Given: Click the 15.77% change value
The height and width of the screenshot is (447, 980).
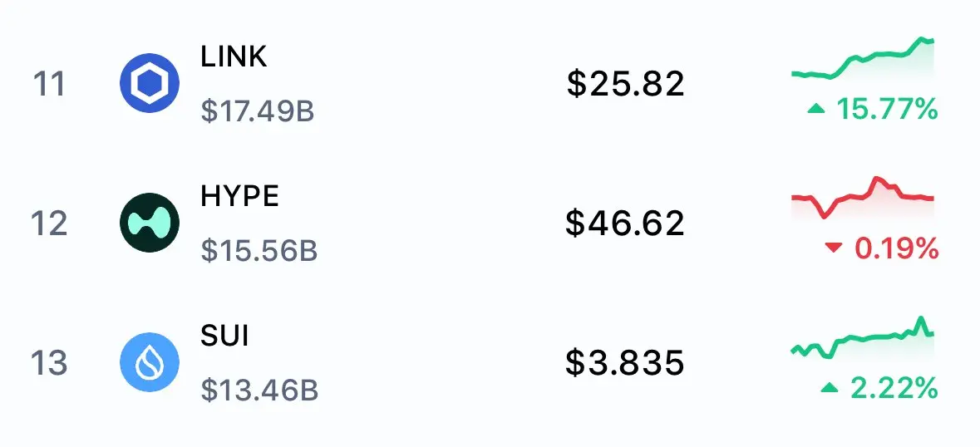Looking at the screenshot, I should coord(887,109).
